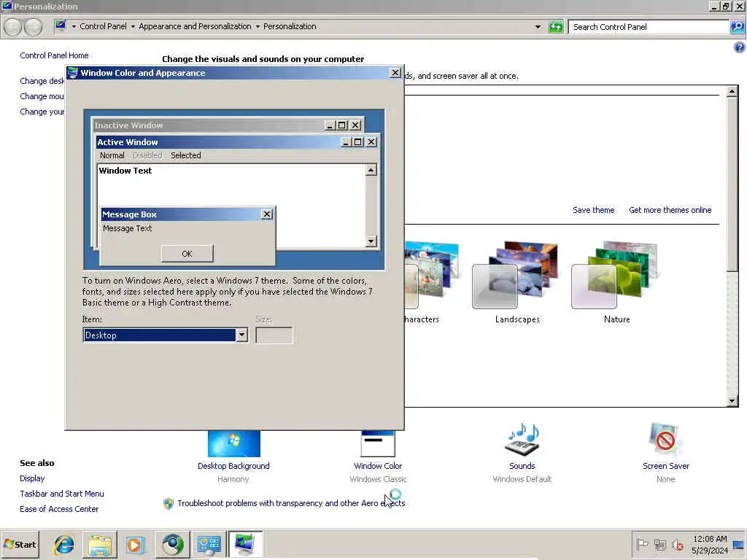The width and height of the screenshot is (747, 560).
Task: Expand the Appearance and Personalization breadcrumb arrow
Action: tap(258, 27)
